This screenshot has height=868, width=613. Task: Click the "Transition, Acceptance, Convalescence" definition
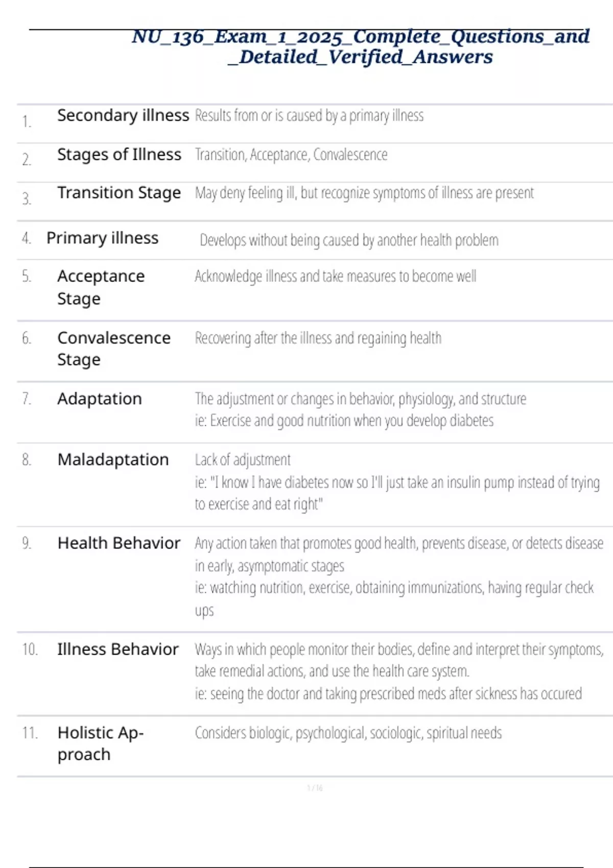[x=291, y=155]
